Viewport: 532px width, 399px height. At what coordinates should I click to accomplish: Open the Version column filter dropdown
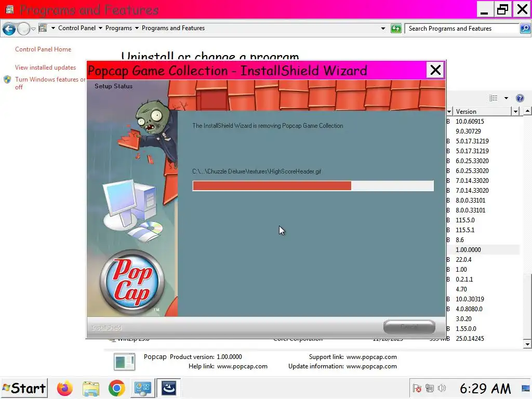tap(516, 112)
